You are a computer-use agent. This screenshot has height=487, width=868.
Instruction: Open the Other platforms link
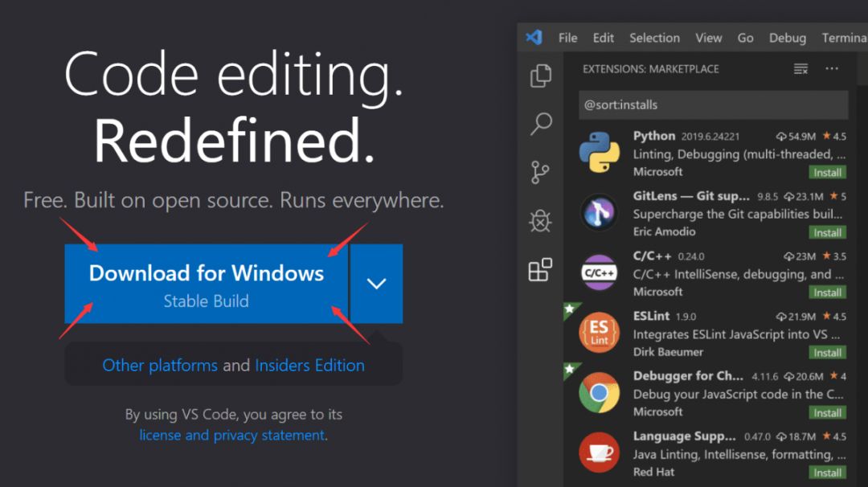tap(160, 365)
